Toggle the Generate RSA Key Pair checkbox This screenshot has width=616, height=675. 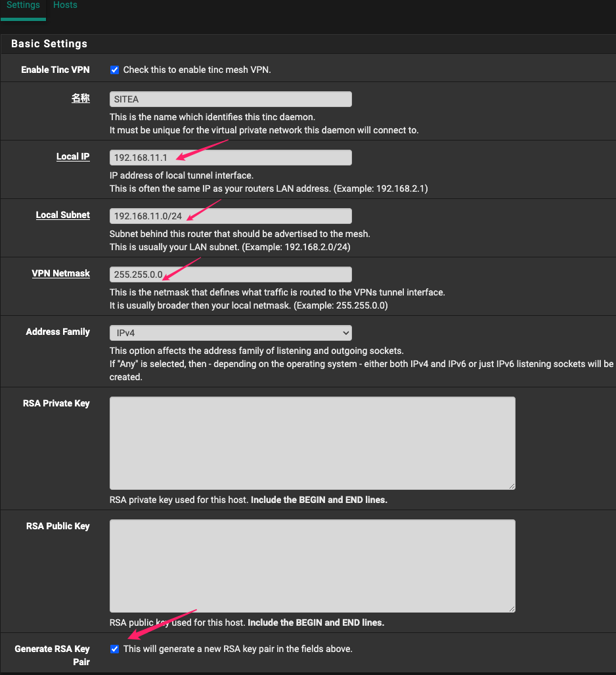tap(115, 649)
